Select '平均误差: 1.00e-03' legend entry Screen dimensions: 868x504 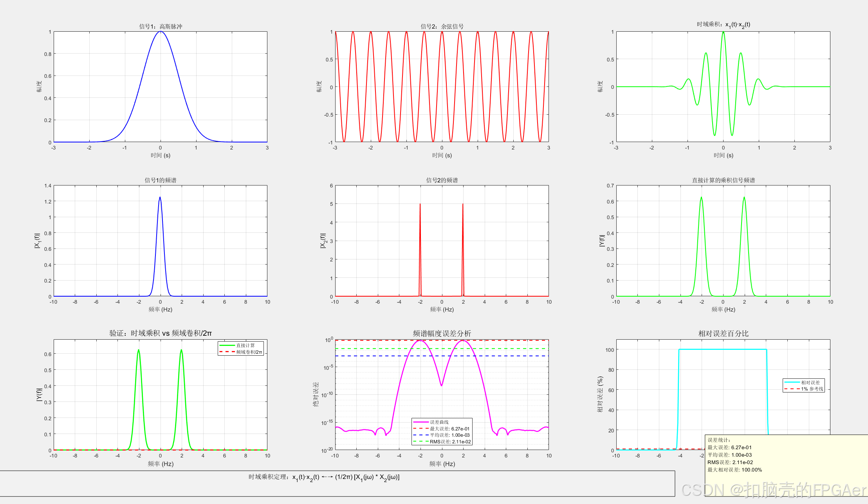tap(449, 435)
